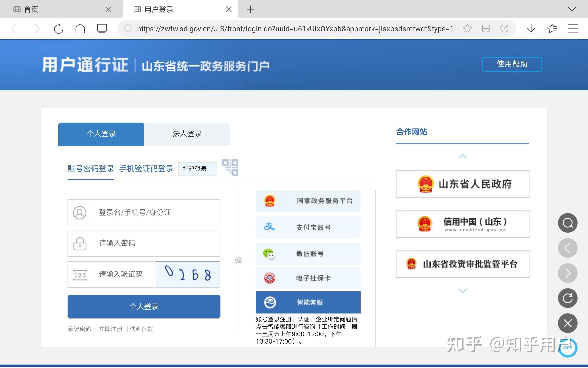Log in with 电子社保卡
Image resolution: width=588 pixels, height=368 pixels.
[x=308, y=278]
